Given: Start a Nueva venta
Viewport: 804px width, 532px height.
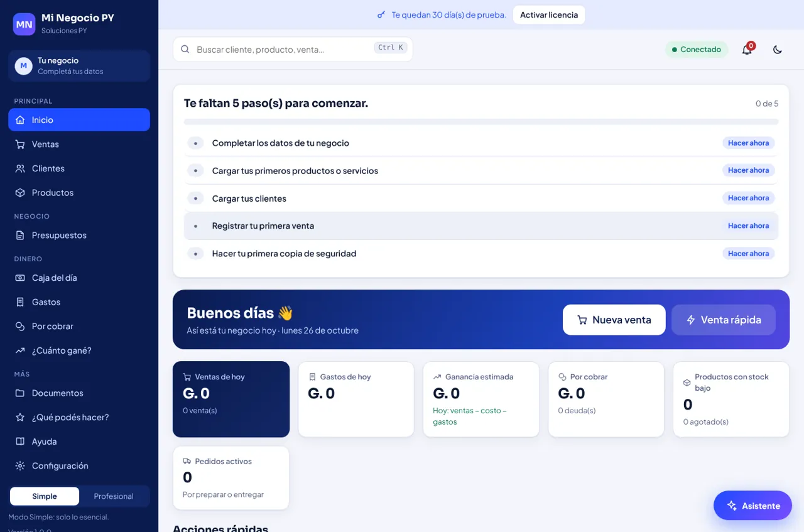Looking at the screenshot, I should (614, 320).
